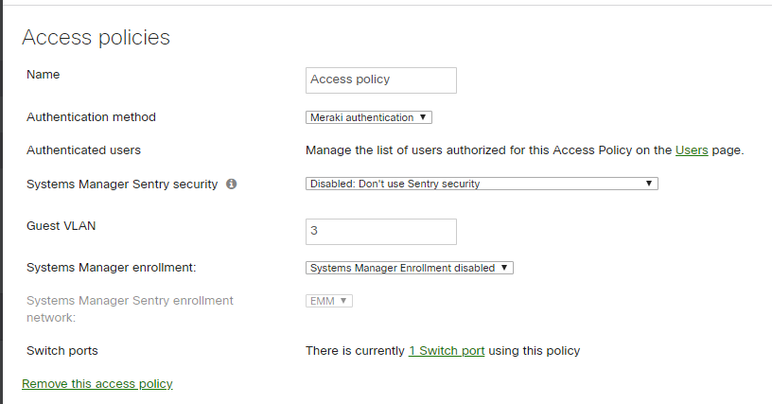Image resolution: width=772 pixels, height=404 pixels.
Task: Click the Guest VLAN label
Action: click(61, 226)
